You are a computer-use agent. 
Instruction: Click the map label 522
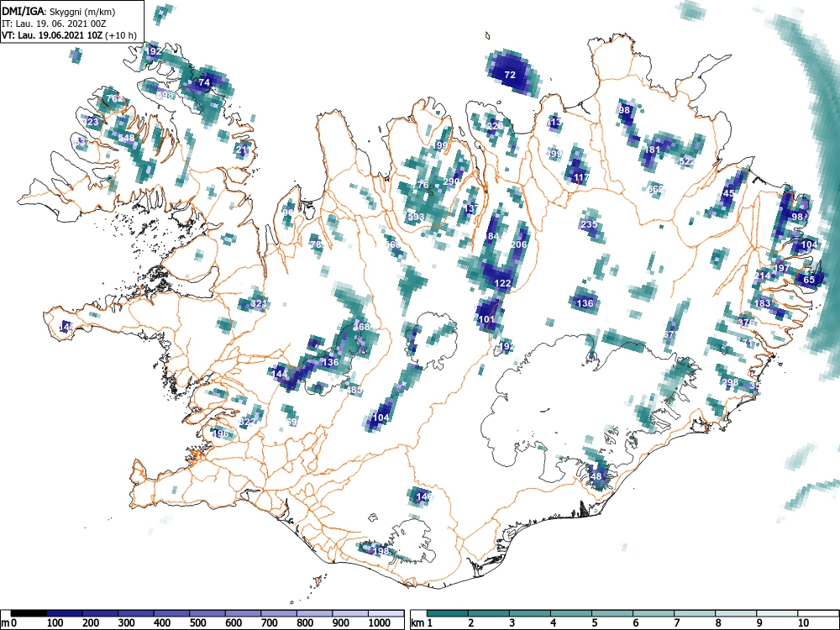coord(687,161)
